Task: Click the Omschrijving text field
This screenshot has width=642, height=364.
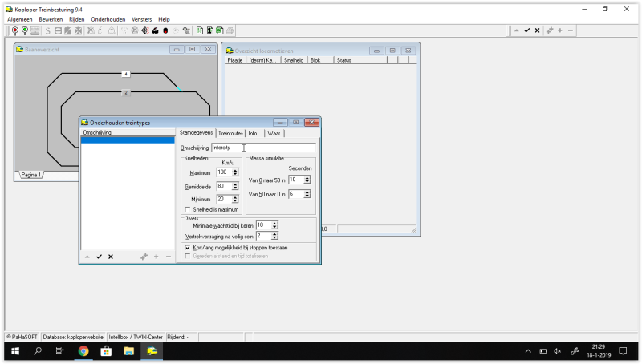Action: point(263,148)
